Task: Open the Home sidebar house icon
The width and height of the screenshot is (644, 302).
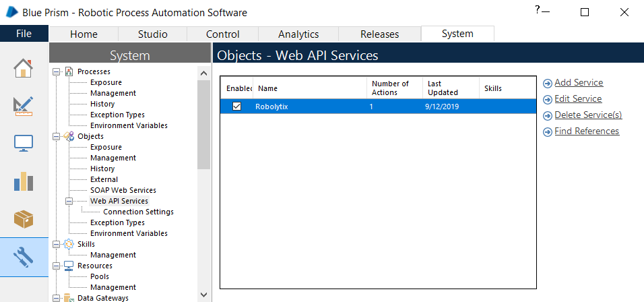Action: (24, 68)
